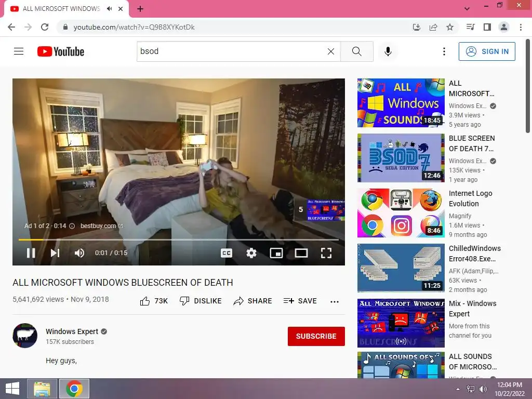The image size is (532, 399).
Task: Open more actions ellipsis under video
Action: [x=335, y=301]
